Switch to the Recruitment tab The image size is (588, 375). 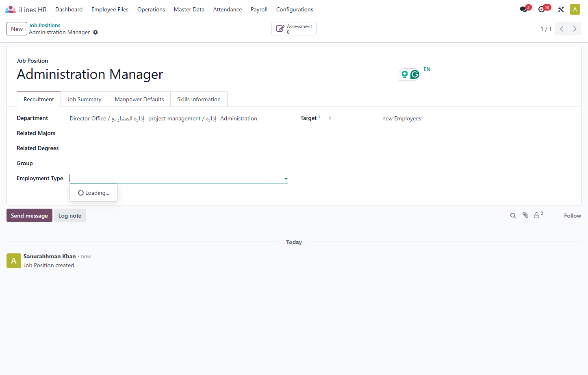(39, 99)
